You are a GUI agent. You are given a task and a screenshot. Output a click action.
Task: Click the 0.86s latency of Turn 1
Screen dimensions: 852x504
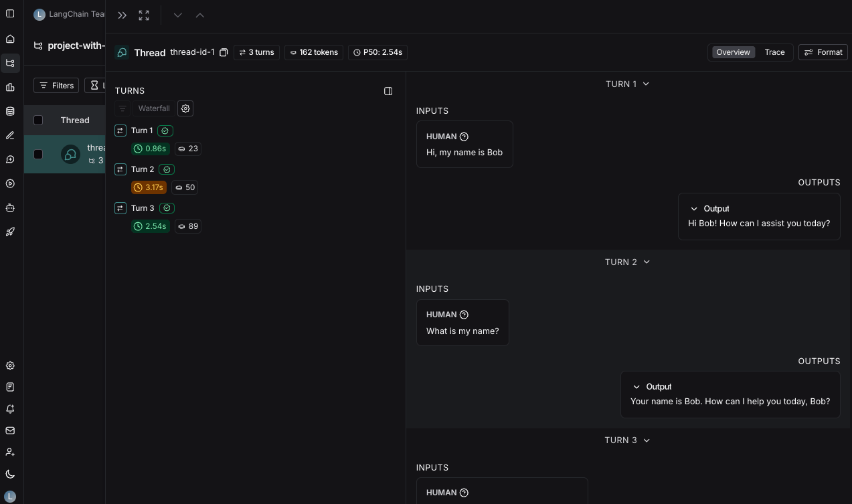click(151, 149)
